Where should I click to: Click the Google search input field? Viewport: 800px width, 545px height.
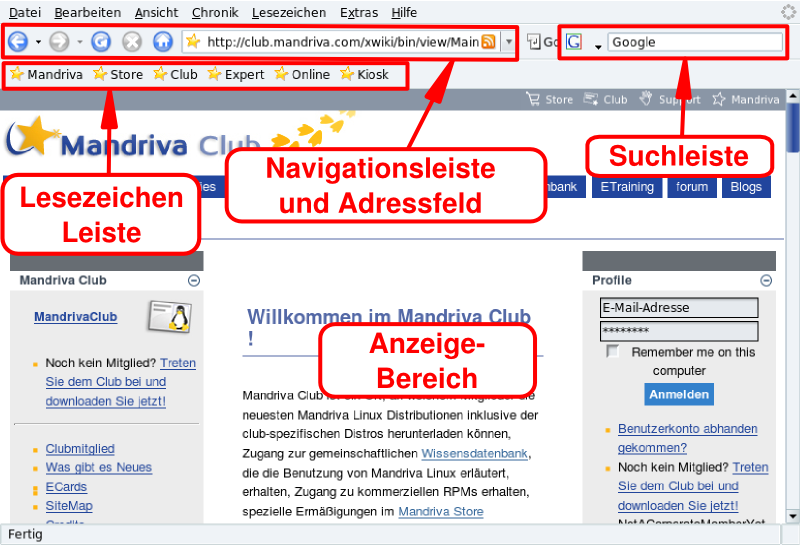(695, 42)
